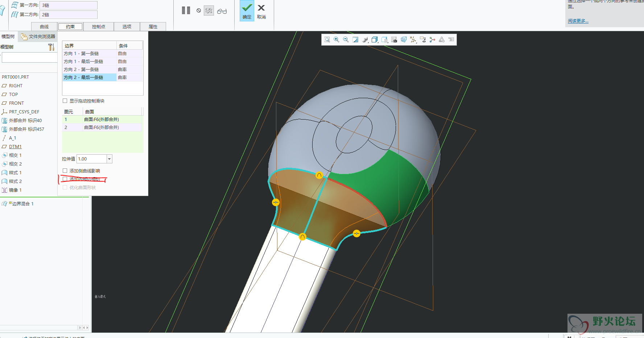
Task: Switch to the 选项 tab
Action: pyautogui.click(x=127, y=26)
